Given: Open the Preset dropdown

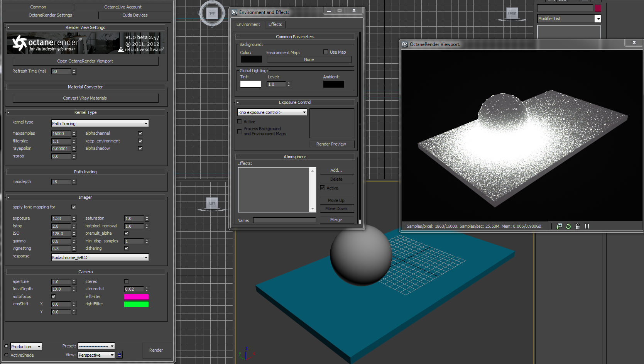Looking at the screenshot, I should [96, 346].
